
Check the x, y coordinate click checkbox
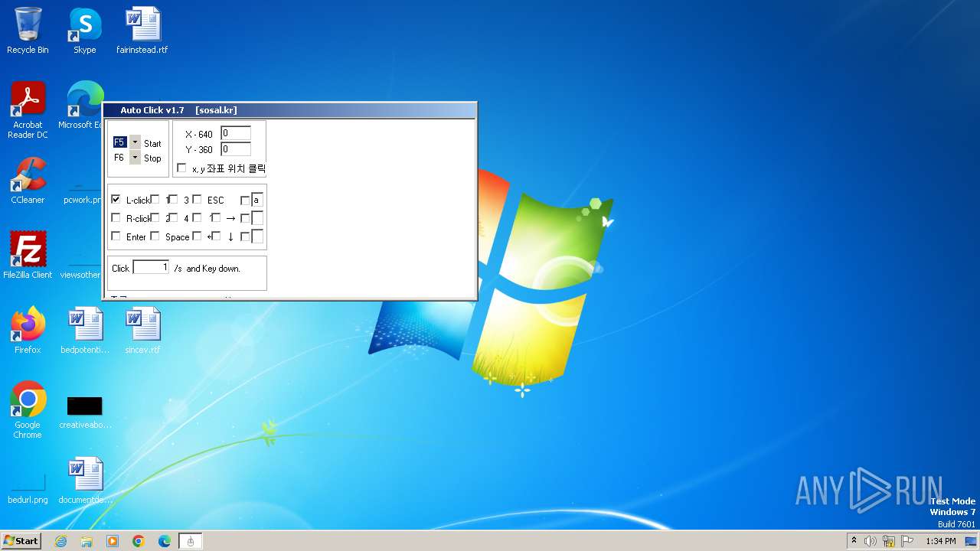pos(181,168)
